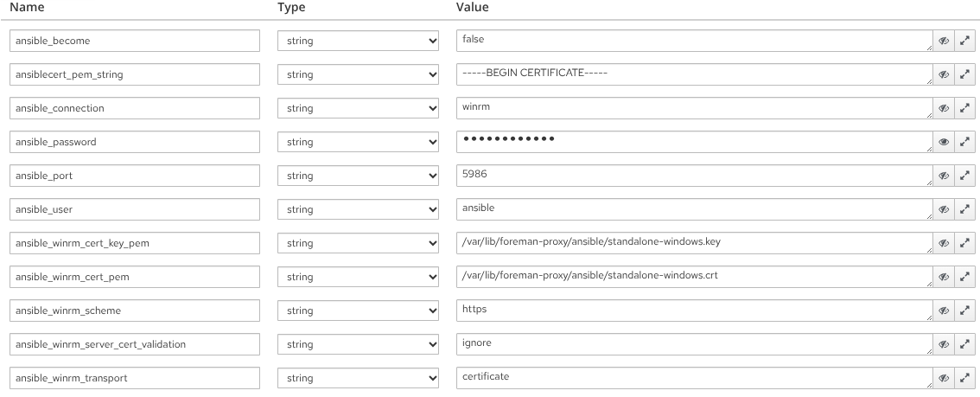The image size is (980, 397).
Task: Open fullscreen editor for ansible_port value
Action: coord(965,176)
